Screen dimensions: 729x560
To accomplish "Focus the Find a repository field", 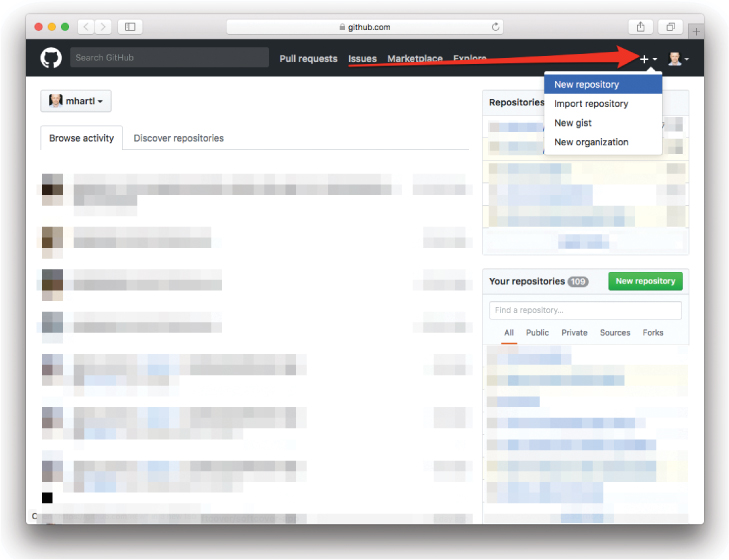I will tap(585, 311).
